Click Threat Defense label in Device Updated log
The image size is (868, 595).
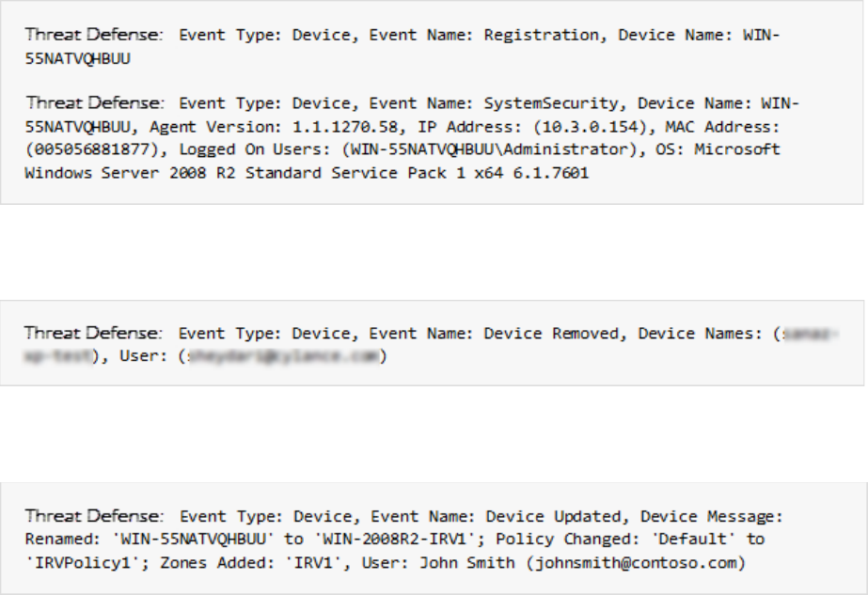tap(94, 517)
